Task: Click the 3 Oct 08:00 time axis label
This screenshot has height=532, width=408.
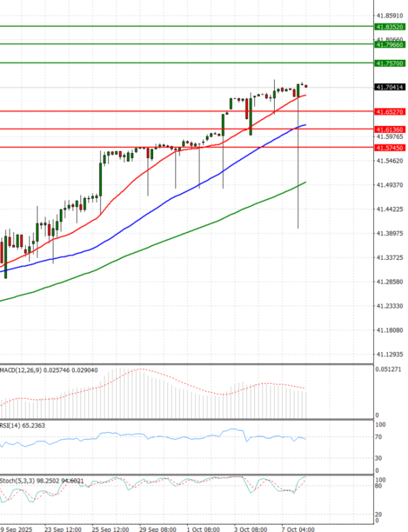Action: pos(251,528)
